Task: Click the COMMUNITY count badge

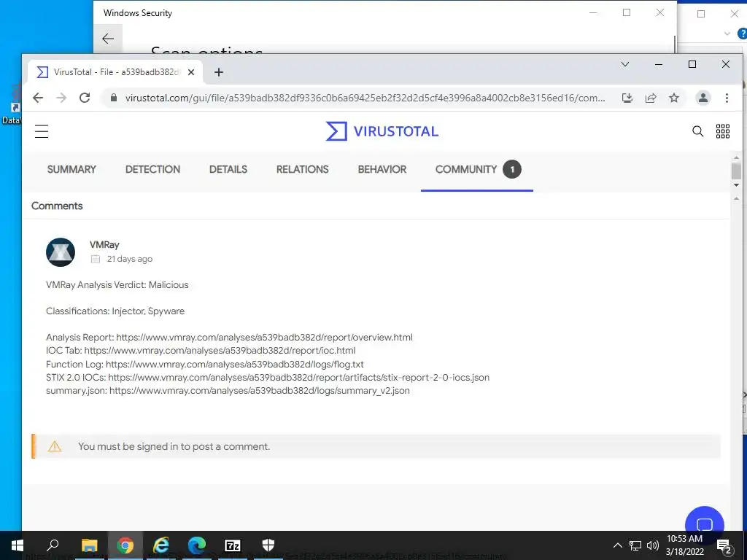Action: (x=512, y=169)
